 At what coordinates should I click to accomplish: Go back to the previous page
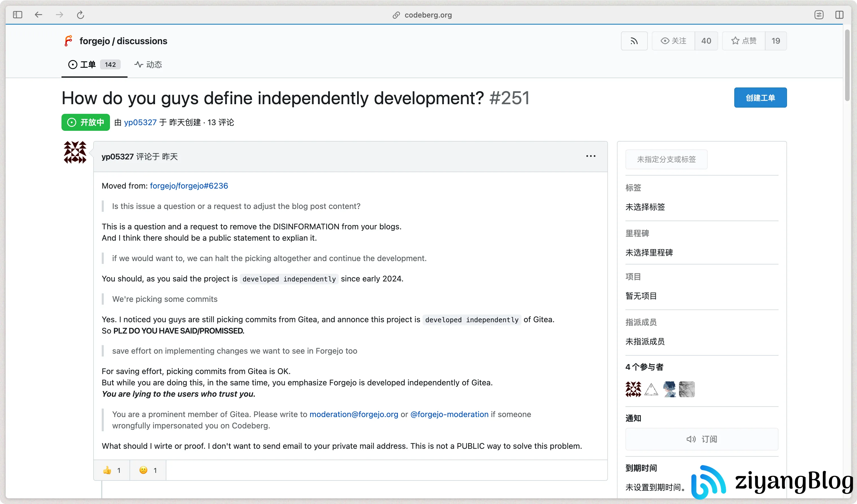coord(39,15)
